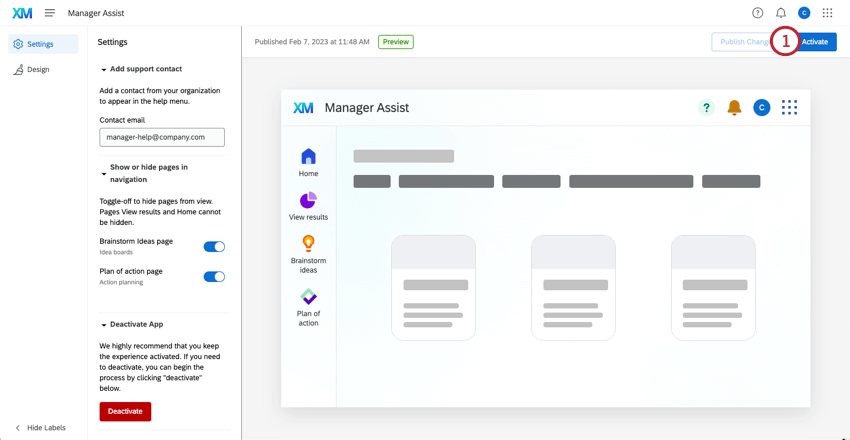
Task: Click the green Preview badge
Action: point(396,42)
